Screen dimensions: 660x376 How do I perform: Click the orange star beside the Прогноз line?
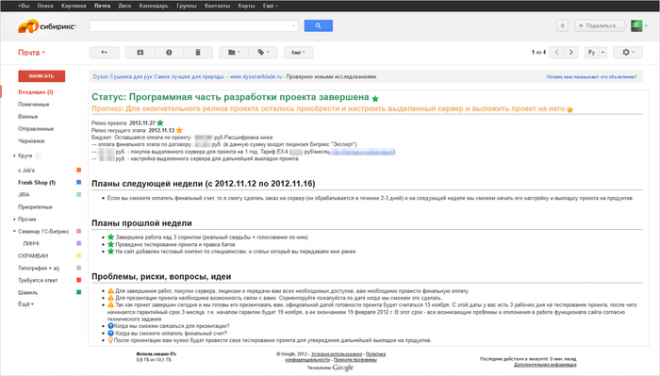click(x=570, y=109)
